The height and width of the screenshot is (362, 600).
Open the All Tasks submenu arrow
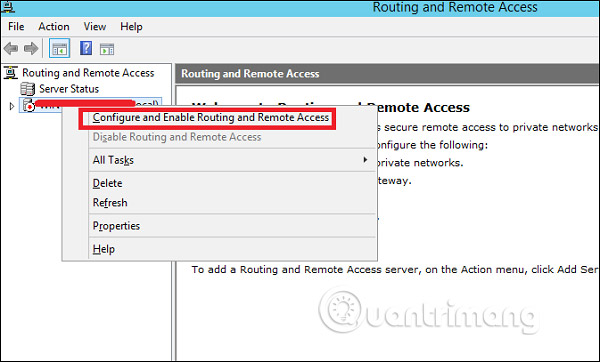pos(365,160)
